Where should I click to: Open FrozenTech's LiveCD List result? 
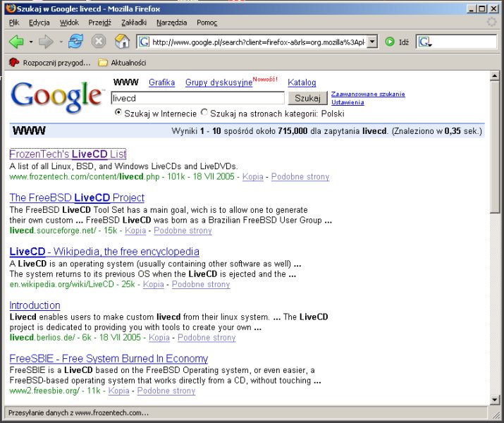tap(68, 154)
